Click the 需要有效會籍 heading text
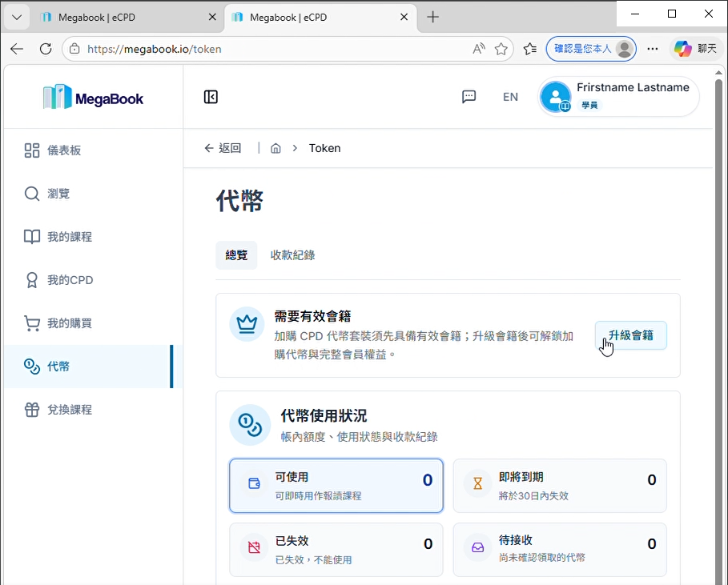 (312, 316)
